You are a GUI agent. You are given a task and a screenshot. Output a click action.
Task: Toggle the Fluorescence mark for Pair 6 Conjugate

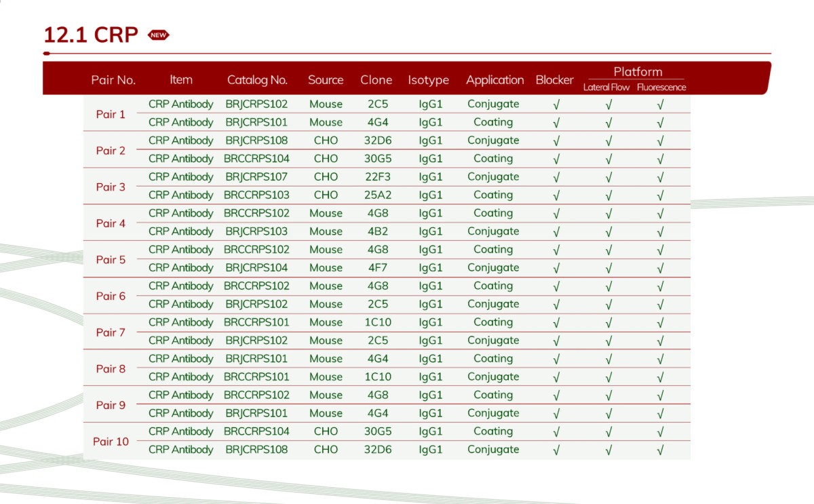point(660,304)
